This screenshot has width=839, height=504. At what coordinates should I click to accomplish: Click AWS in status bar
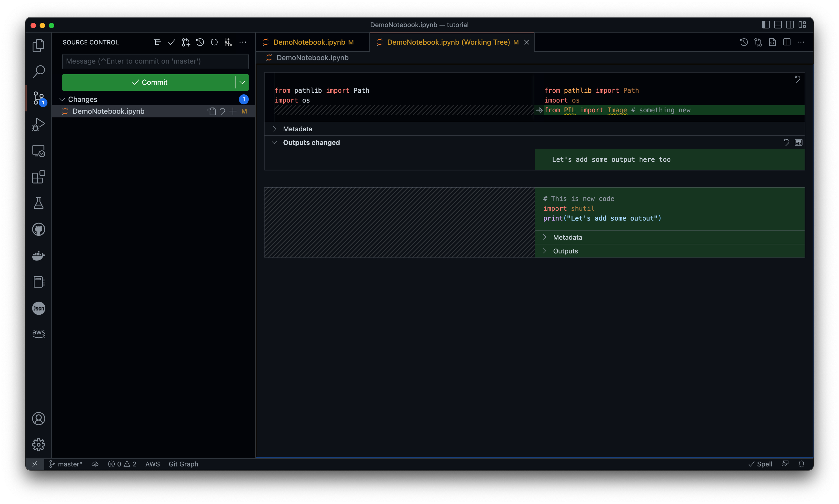pos(153,464)
